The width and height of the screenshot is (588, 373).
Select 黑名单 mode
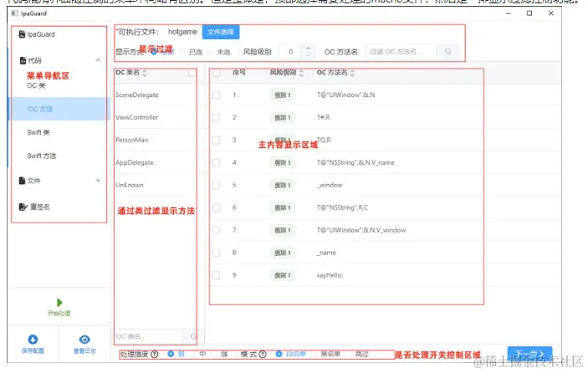coord(314,354)
